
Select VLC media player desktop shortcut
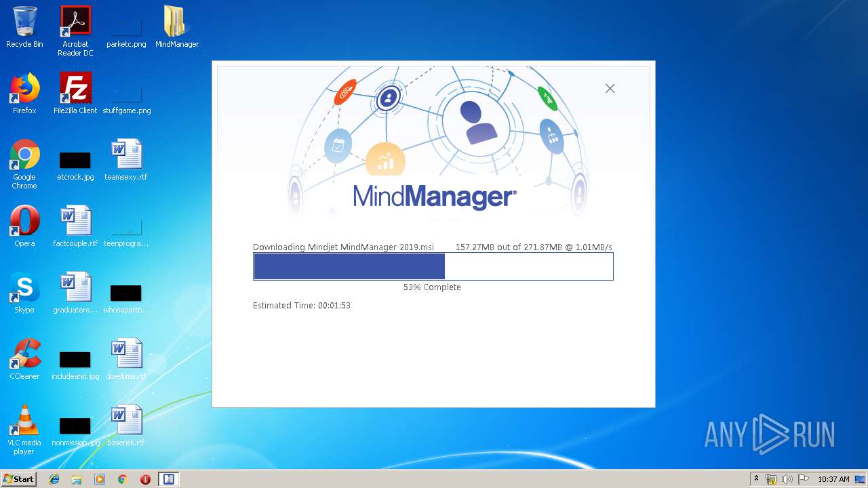point(24,430)
